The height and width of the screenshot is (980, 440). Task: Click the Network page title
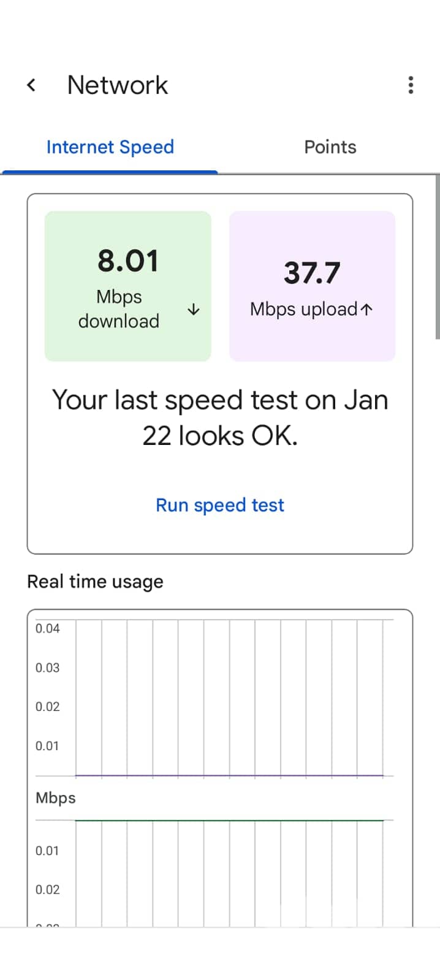(118, 85)
